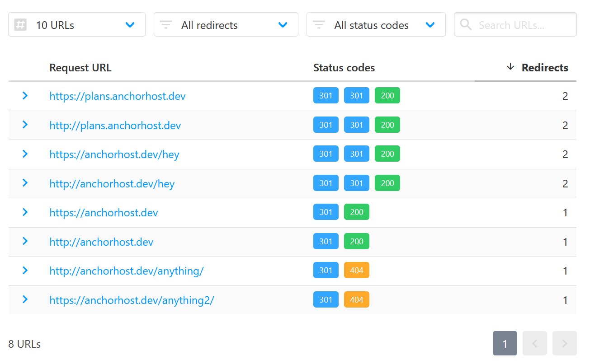Open the http://anchorhost.dev link
Image resolution: width=590 pixels, height=364 pixels.
click(101, 242)
